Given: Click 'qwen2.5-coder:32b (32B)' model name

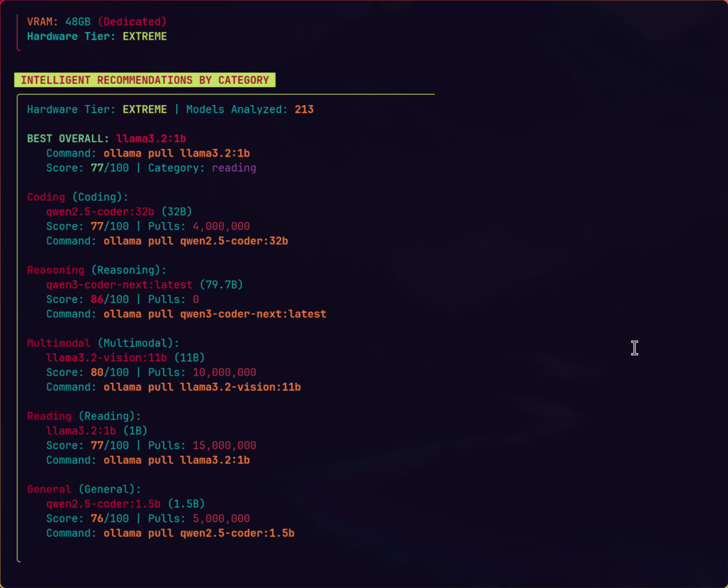Looking at the screenshot, I should tap(119, 212).
